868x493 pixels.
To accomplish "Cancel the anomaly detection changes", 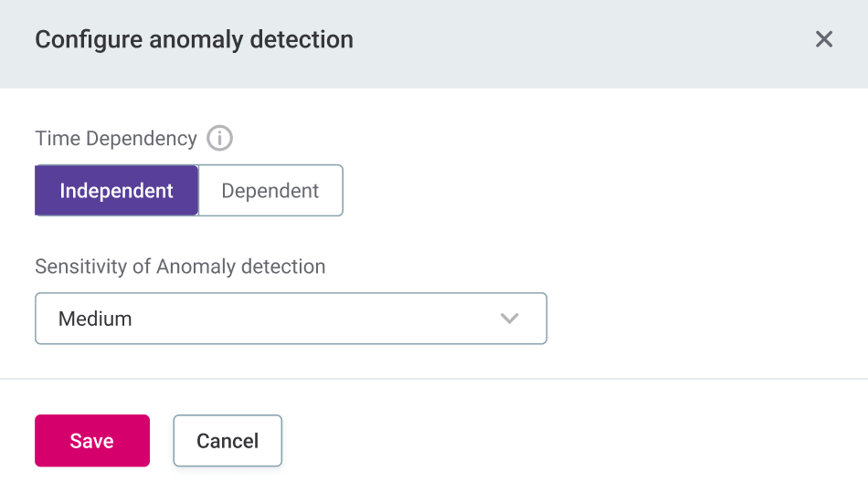I will tap(228, 441).
